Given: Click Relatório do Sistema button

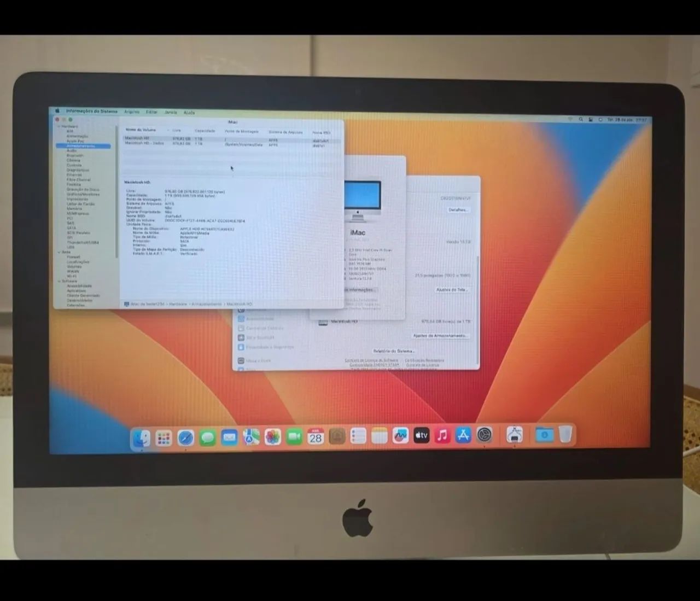Looking at the screenshot, I should pos(394,351).
